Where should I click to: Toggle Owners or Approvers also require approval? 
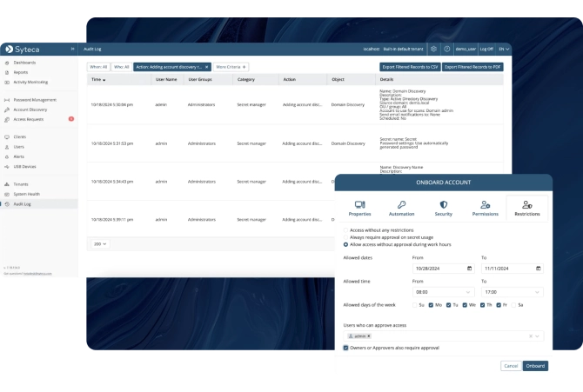coord(345,348)
